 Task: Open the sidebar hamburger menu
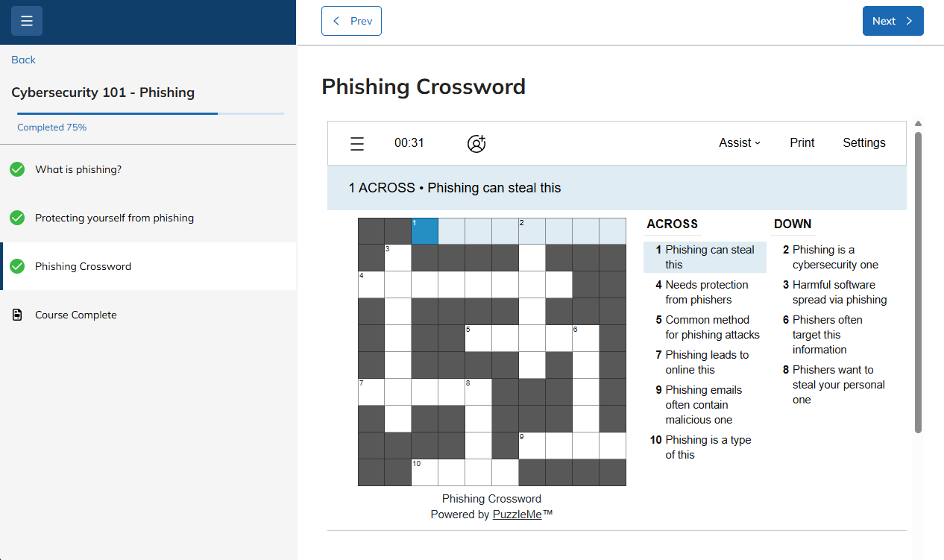point(27,21)
